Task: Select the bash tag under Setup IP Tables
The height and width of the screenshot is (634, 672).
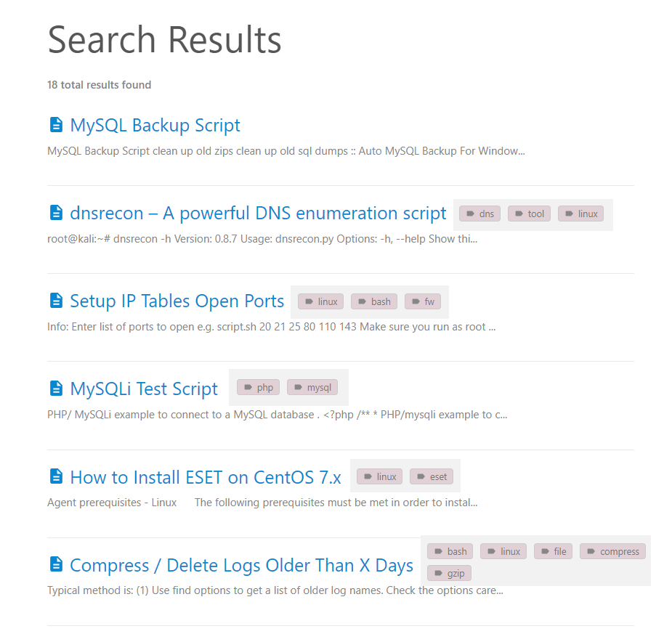Action: click(x=373, y=301)
